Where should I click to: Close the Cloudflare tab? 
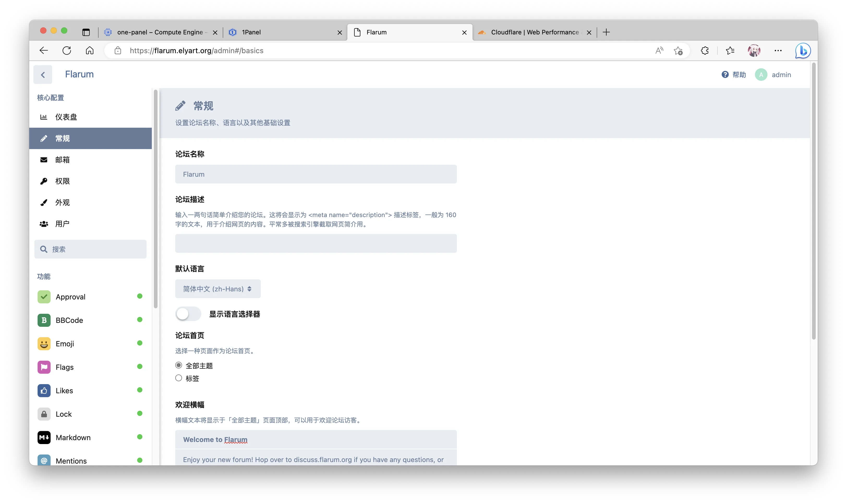coord(589,32)
